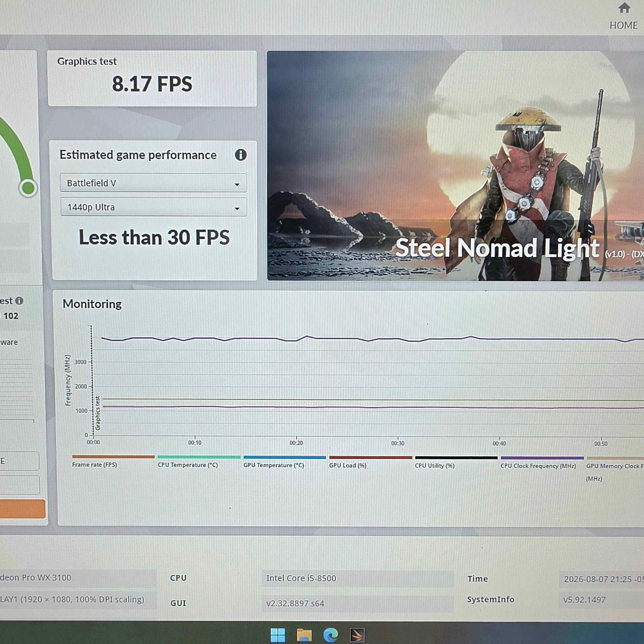This screenshot has height=644, width=644.
Task: Click the 00:40 mark on the monitoring timeline
Action: tap(499, 444)
